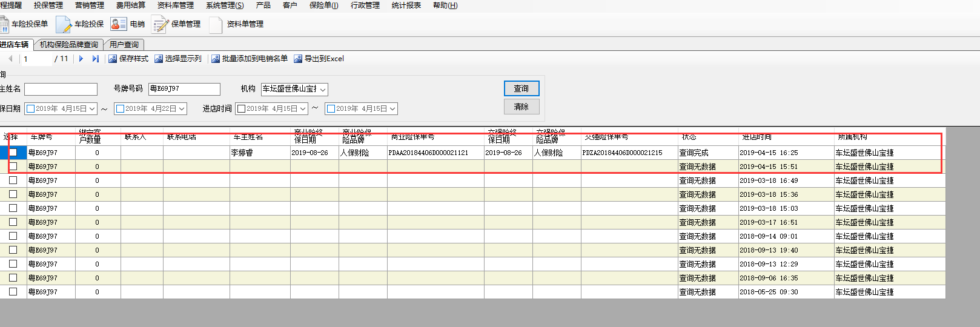Screen dimensions: 980x327
Task: Expand the 机构 dropdown 车坛盛世佛山宝
Action: point(323,89)
